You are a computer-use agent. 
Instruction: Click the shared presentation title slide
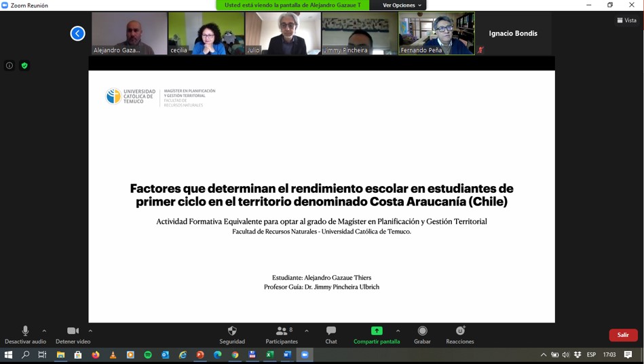(x=322, y=196)
